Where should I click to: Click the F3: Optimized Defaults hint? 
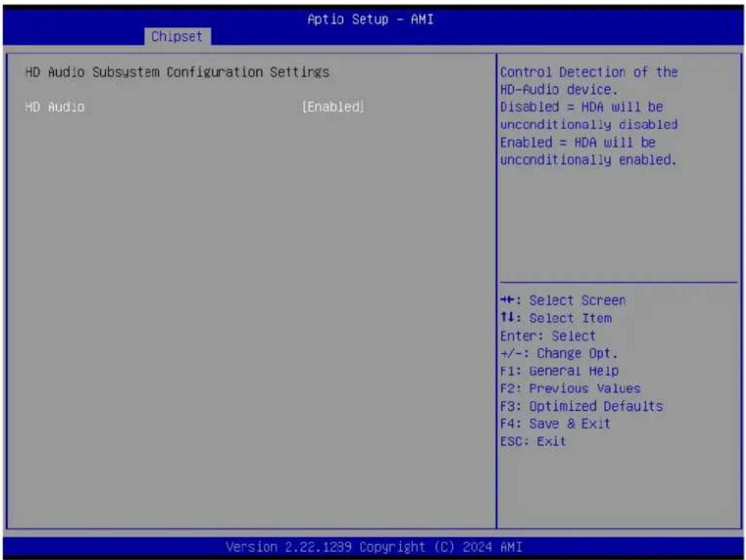[582, 406]
